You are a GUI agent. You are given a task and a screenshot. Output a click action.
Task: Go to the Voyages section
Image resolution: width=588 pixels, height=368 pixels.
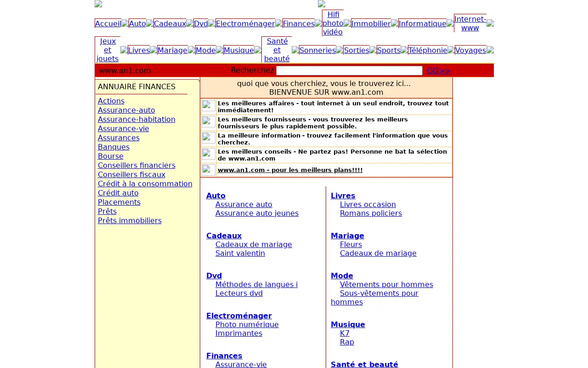[470, 50]
